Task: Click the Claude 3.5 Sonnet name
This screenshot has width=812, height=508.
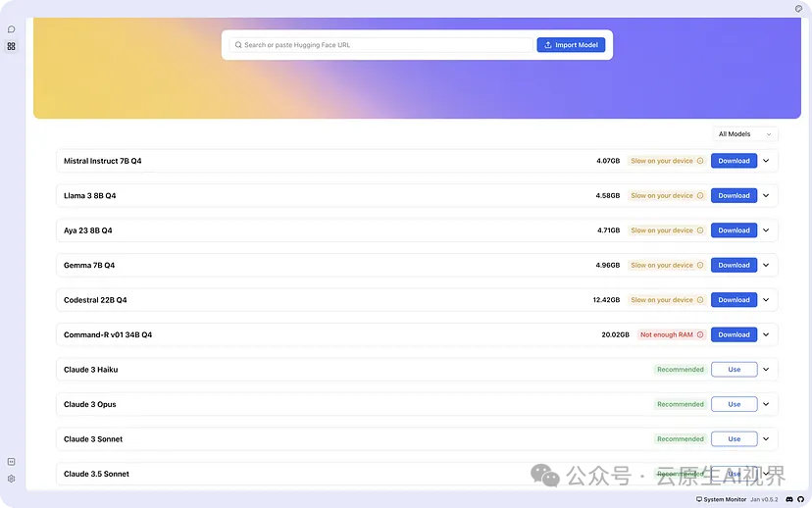Action: 96,474
